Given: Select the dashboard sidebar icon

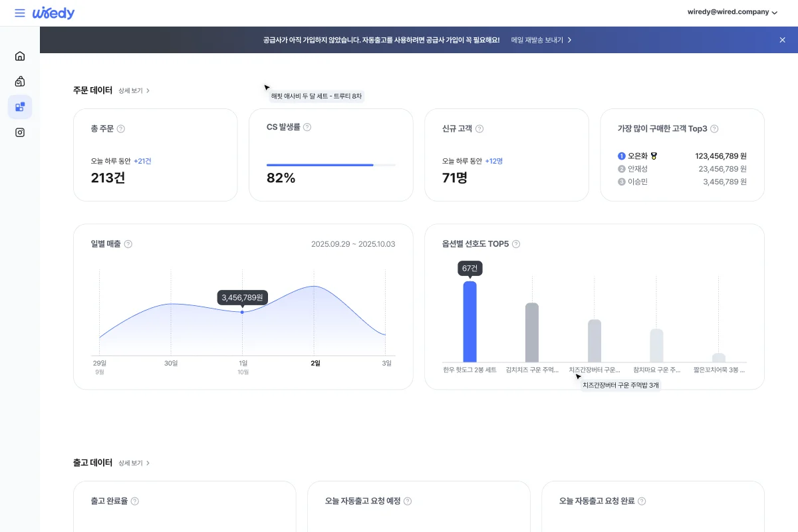Looking at the screenshot, I should [20, 106].
